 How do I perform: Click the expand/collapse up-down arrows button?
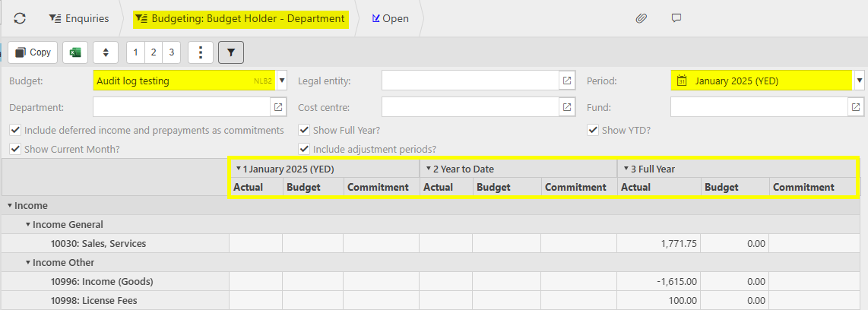click(x=106, y=52)
